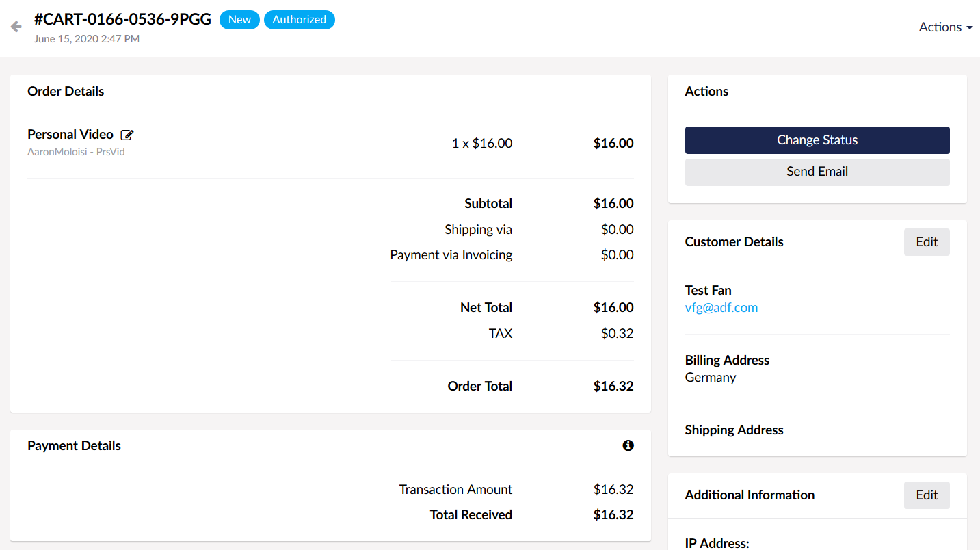980x550 pixels.
Task: Open the Actions dropdown at top right
Action: [x=945, y=27]
